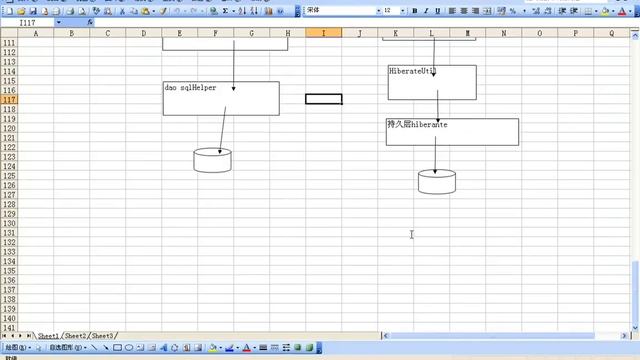Expand the font name dropdown

pos(378,11)
